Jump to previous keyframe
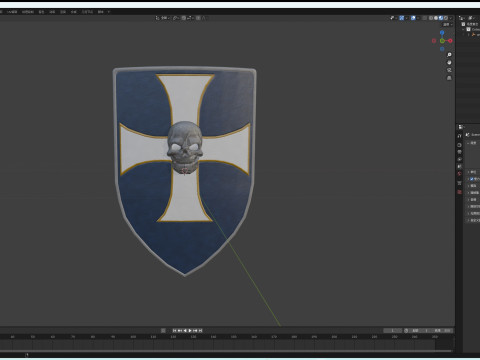480x360 pixels. click(x=180, y=330)
